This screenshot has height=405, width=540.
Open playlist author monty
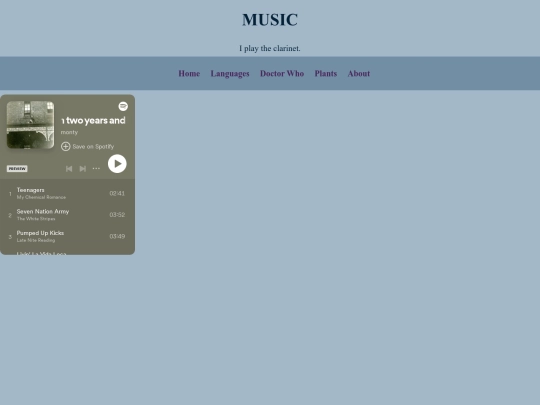(x=69, y=132)
